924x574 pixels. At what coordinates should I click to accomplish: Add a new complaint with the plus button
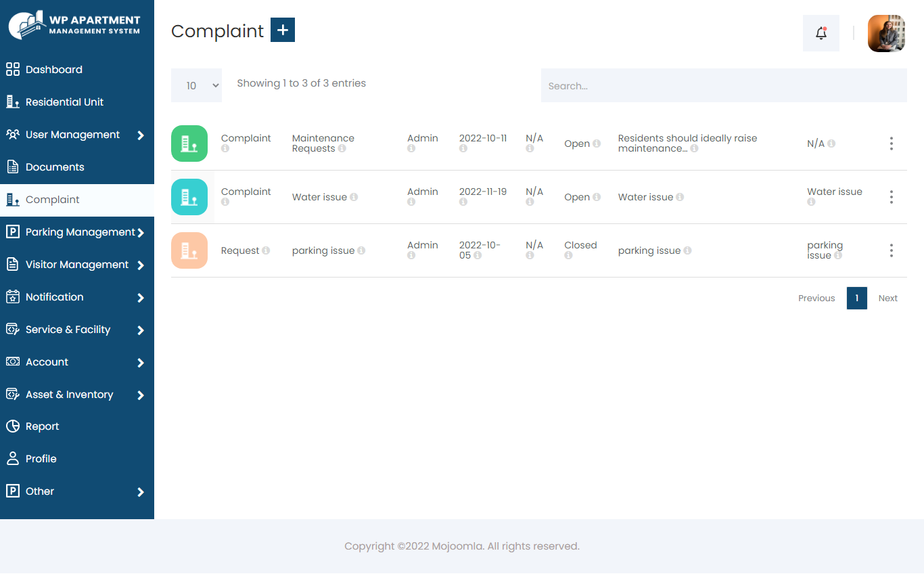click(283, 30)
